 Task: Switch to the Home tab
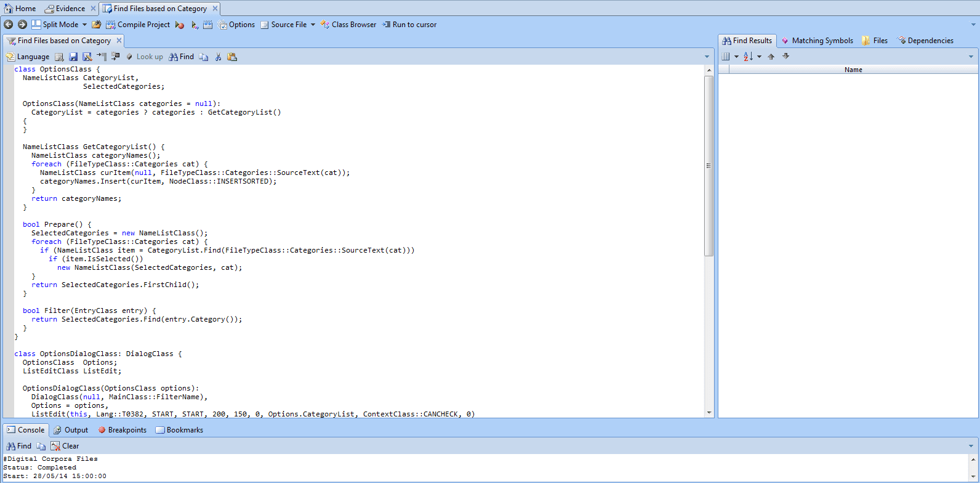(20, 9)
